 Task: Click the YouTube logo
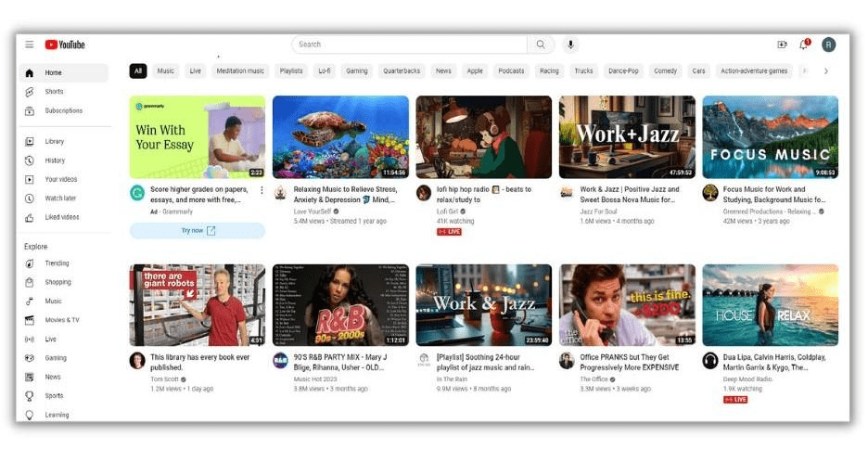[x=65, y=45]
